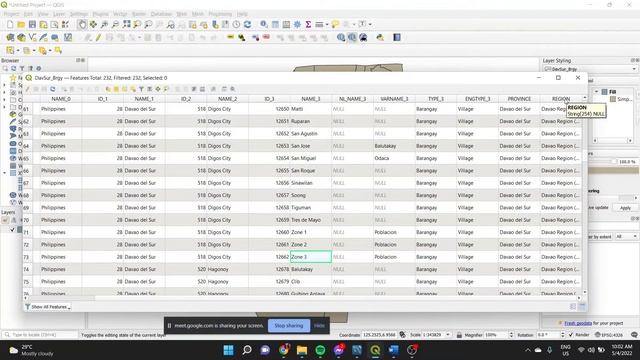Show map tips with the yellow speech bubble icon
640x360 pixels.
click(335, 24)
